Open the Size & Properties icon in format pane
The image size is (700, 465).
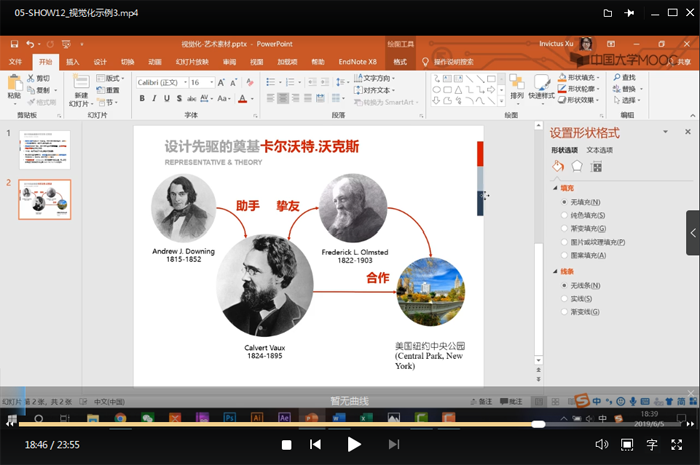tap(596, 166)
